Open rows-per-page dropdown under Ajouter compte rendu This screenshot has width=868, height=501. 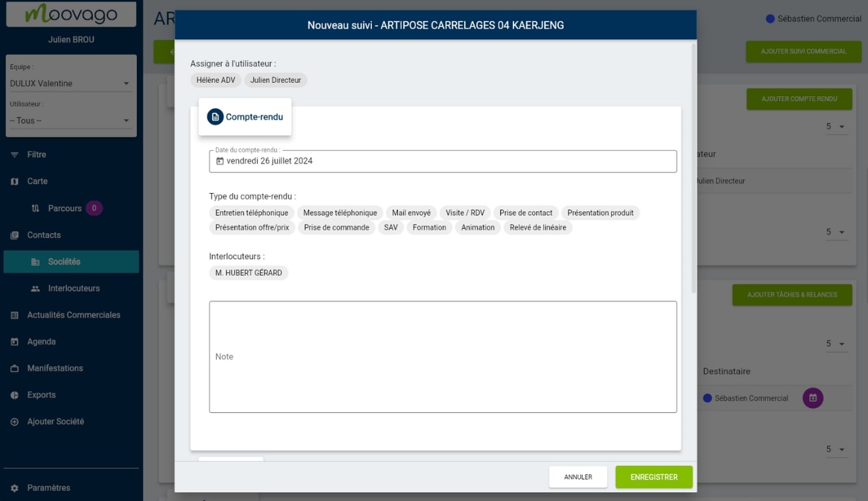[837, 127]
